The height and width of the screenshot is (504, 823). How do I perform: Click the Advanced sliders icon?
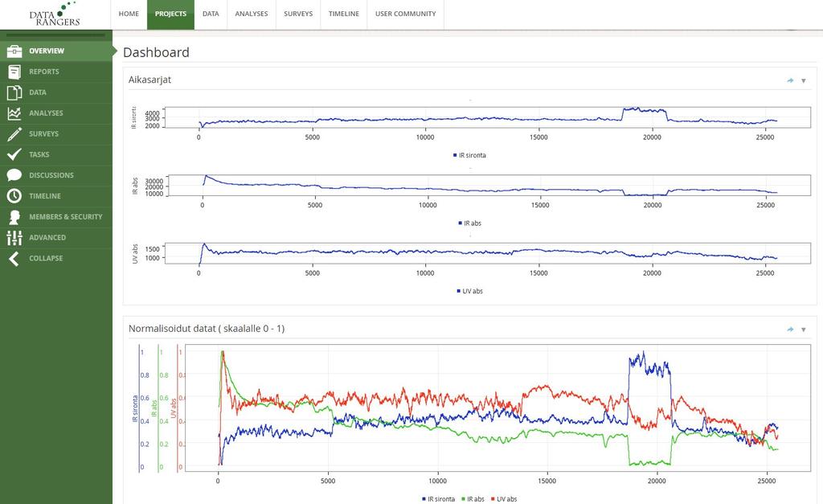point(14,237)
